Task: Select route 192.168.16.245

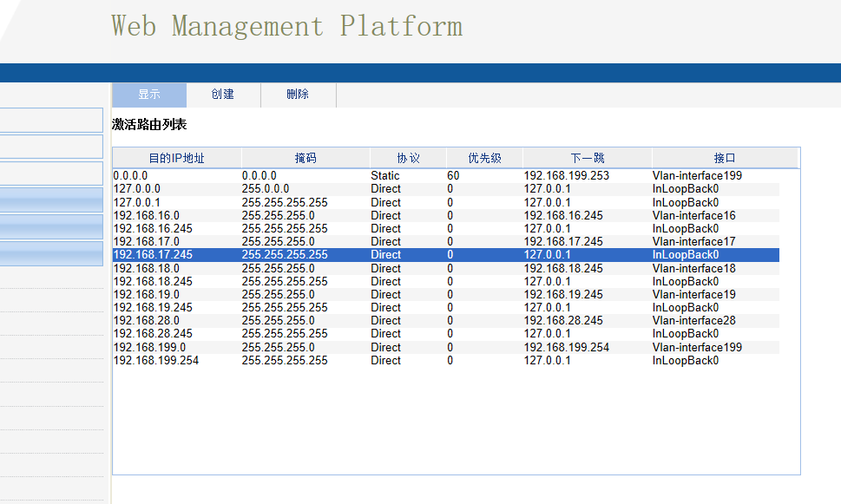Action: click(153, 229)
